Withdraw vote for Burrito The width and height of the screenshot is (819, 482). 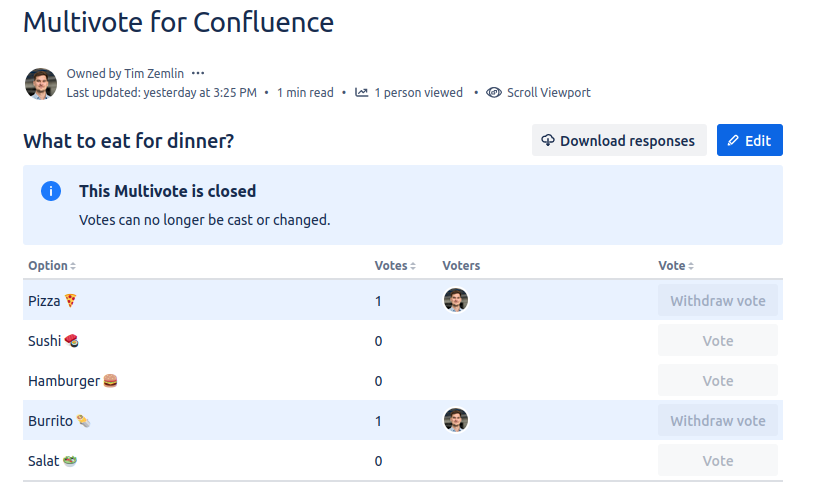coord(717,421)
